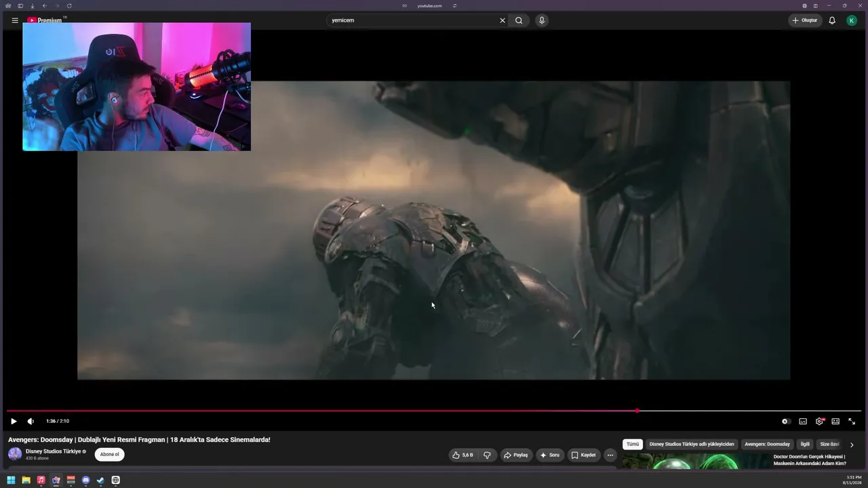Click the video title 'Avengers: Doomsday | Dublajlı Yeni Resmi Fragman'
This screenshot has width=868, height=488.
coord(139,440)
